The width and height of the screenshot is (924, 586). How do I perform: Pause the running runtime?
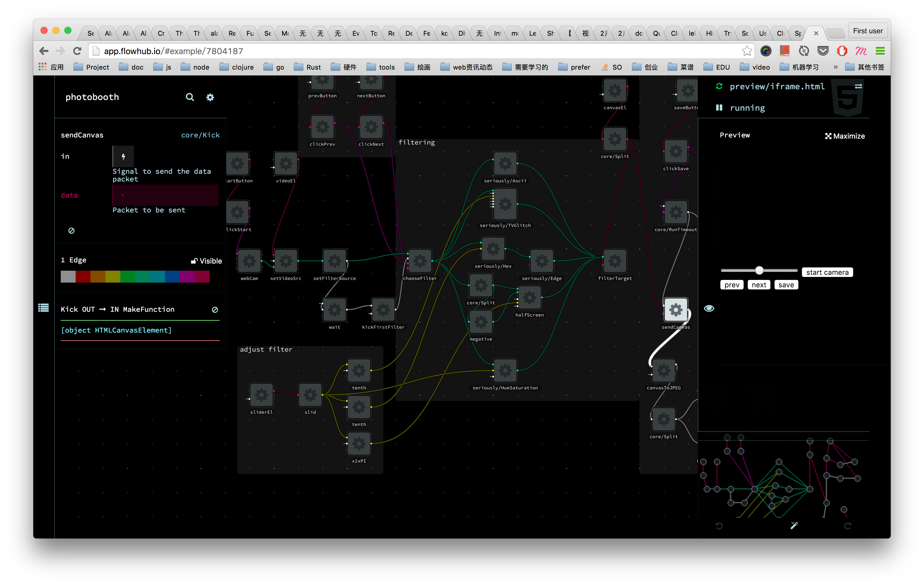pos(719,108)
